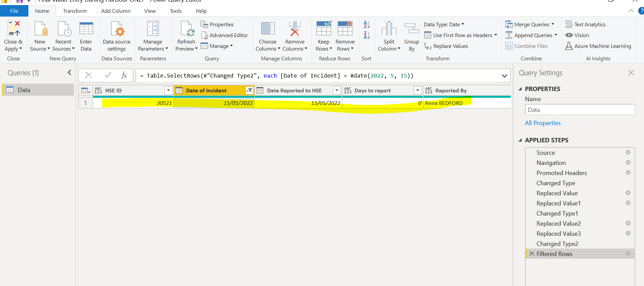
Task: Select the Promoted Headers applied step
Action: [580, 173]
